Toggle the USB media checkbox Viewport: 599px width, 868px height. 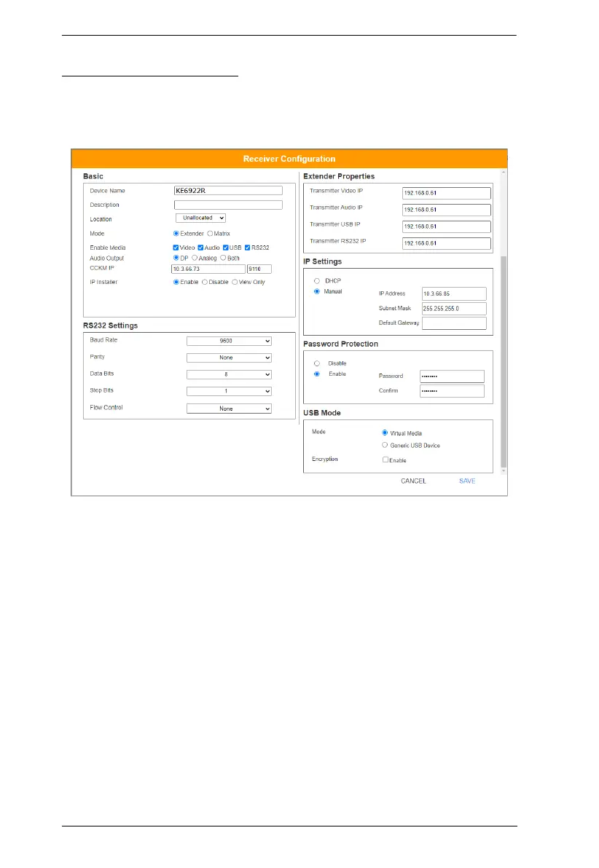click(x=226, y=248)
